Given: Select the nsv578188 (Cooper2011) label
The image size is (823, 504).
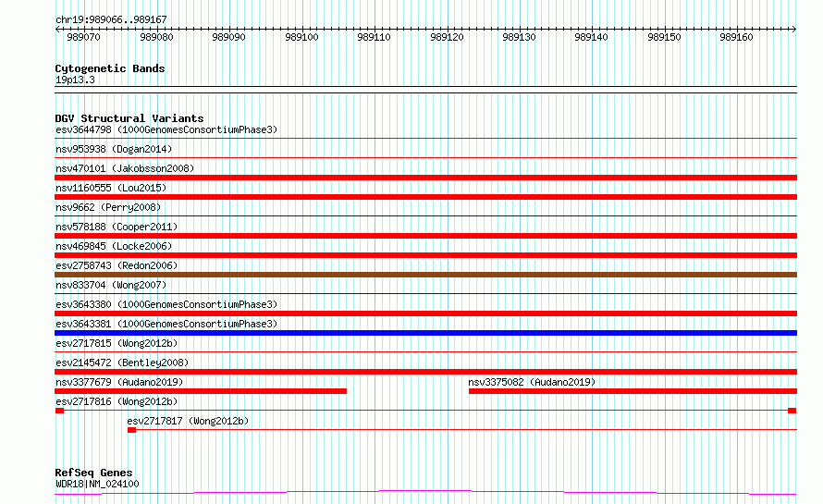Looking at the screenshot, I should (117, 227).
